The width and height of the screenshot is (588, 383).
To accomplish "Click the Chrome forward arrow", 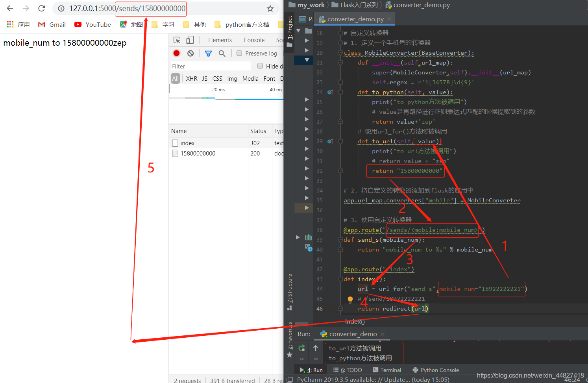I will point(26,8).
